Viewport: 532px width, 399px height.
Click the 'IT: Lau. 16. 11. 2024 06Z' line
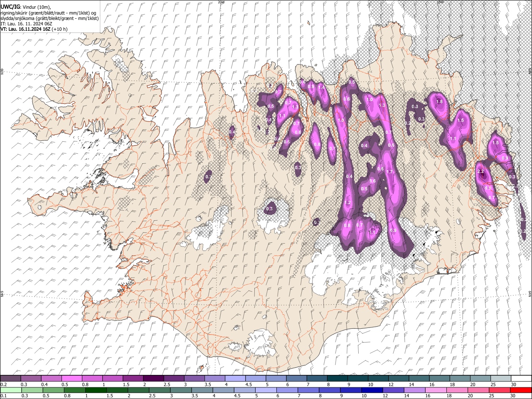tap(26, 24)
